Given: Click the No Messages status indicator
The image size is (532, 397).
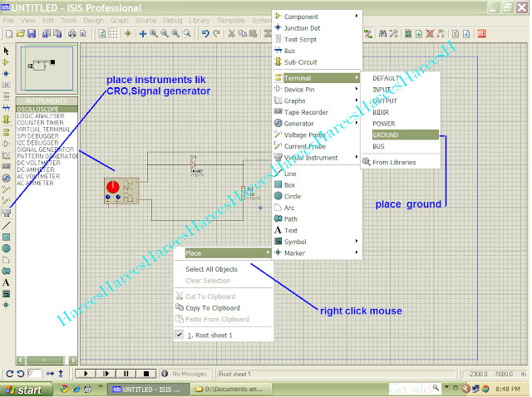Looking at the screenshot, I should (x=185, y=374).
